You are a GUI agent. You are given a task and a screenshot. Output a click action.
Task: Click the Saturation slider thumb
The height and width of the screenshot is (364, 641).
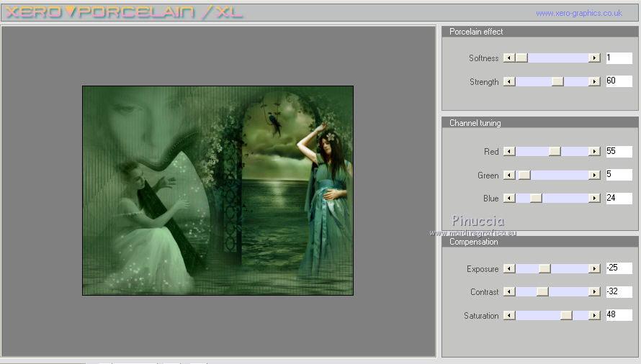click(566, 315)
